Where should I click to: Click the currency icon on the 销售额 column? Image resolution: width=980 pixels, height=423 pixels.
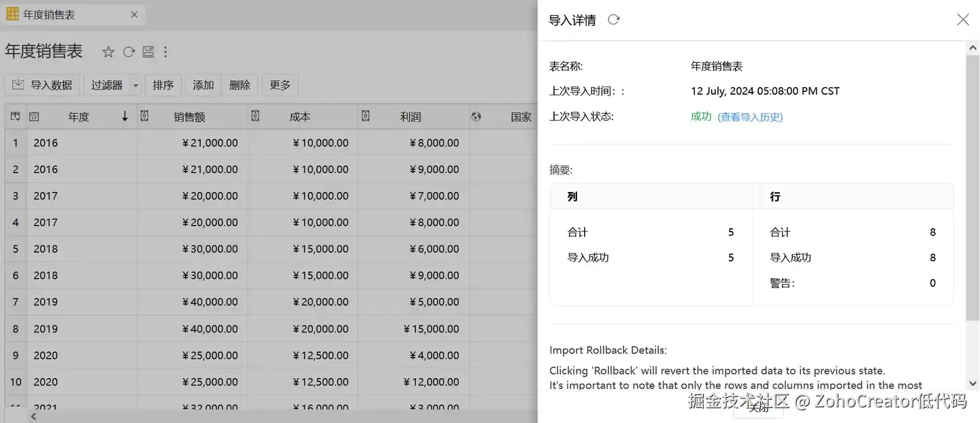(144, 116)
